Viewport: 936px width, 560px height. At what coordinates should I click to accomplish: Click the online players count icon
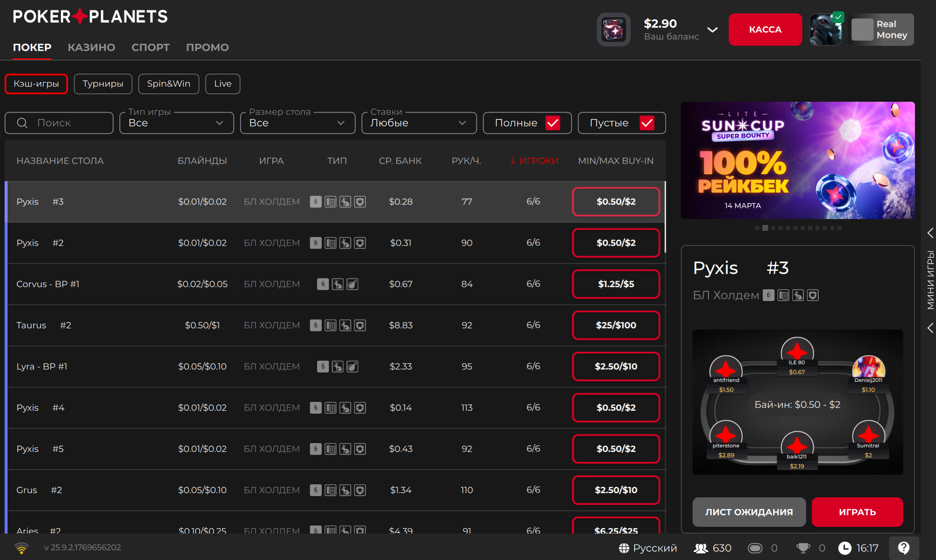point(701,548)
